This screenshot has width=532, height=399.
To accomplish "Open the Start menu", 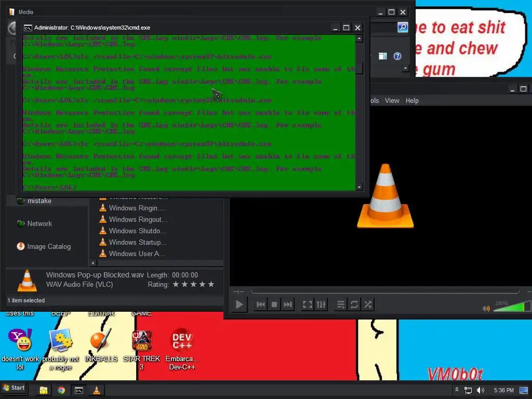I will click(x=14, y=388).
